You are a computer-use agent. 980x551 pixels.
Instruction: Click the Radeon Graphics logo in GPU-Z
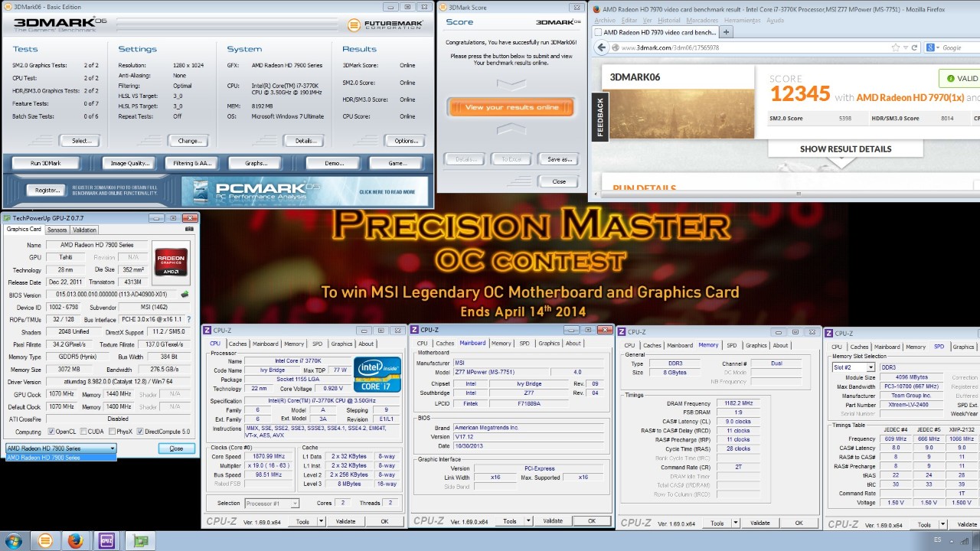tap(171, 262)
